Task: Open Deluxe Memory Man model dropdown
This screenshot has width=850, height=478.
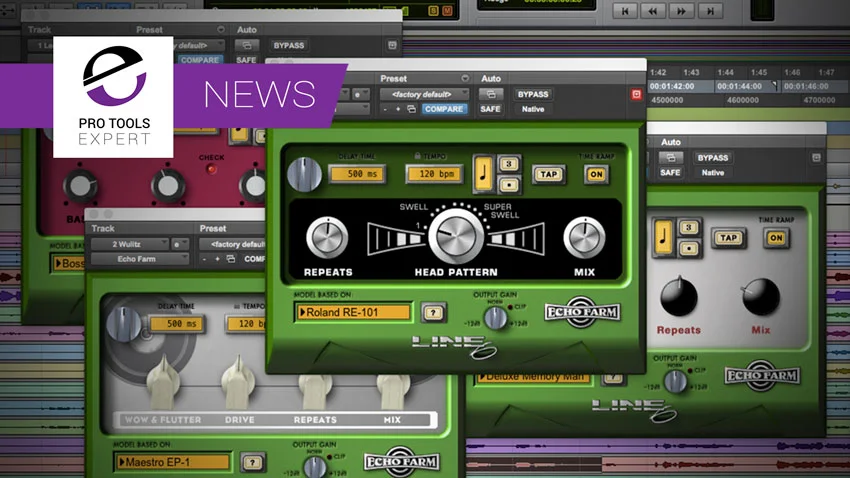Action: point(532,378)
